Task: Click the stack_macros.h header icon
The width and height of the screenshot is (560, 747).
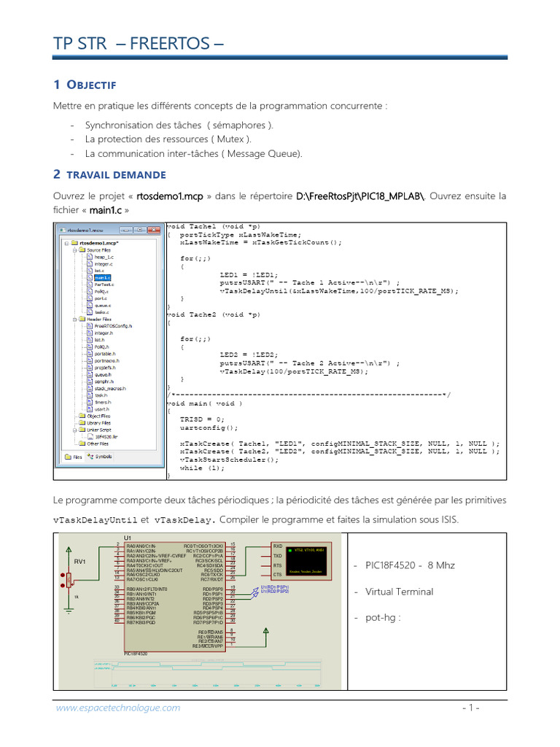Action: [x=90, y=388]
